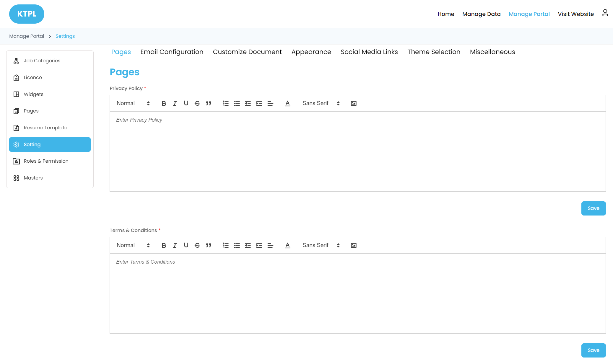Open user profile icon in header
The height and width of the screenshot is (364, 613).
click(605, 13)
